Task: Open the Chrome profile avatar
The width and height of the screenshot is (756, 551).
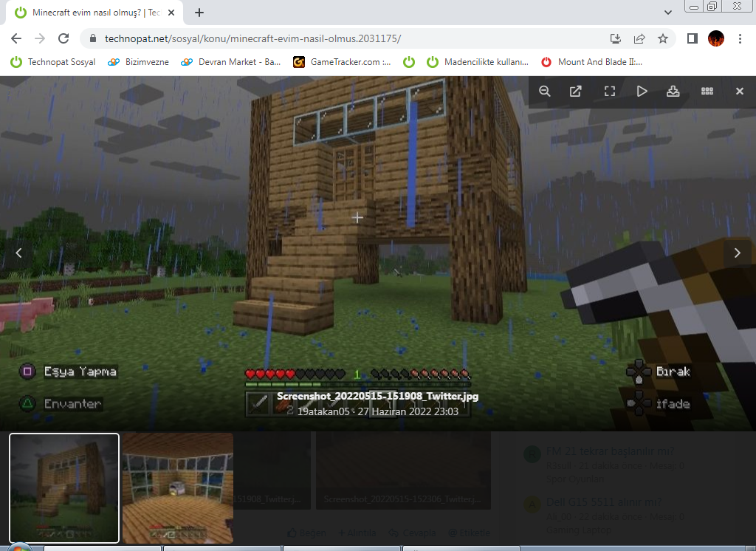Action: (x=716, y=38)
